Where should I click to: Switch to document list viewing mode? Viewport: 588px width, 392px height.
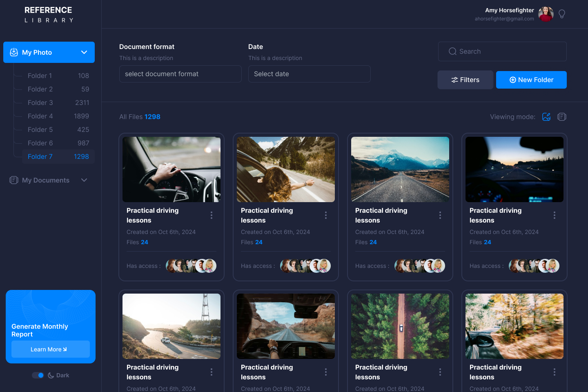[562, 117]
